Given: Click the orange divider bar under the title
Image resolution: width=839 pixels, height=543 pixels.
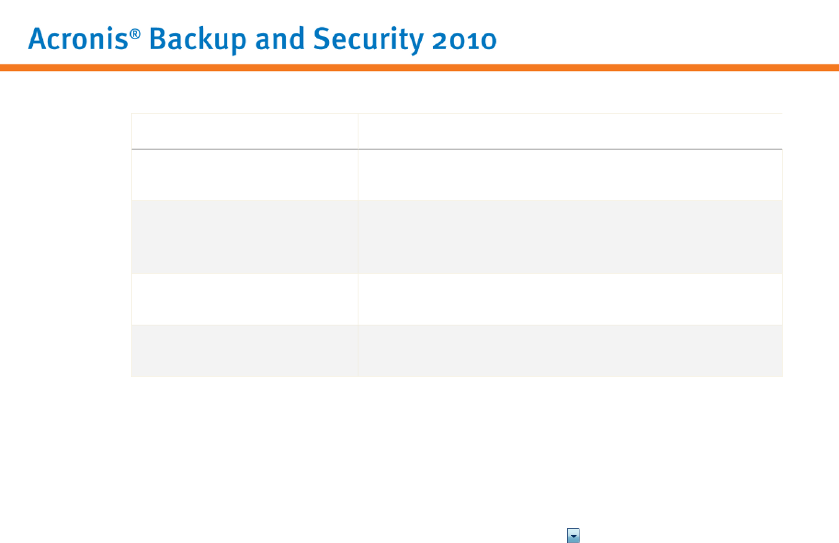Looking at the screenshot, I should click(419, 68).
